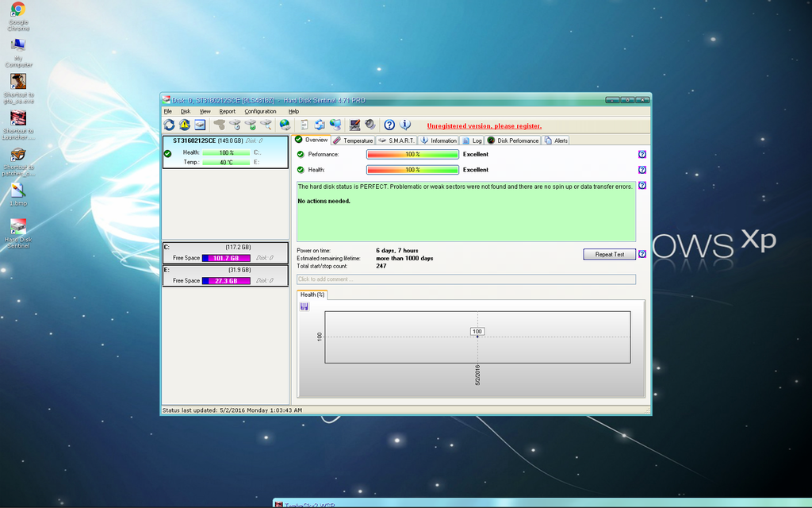812x508 pixels.
Task: Open Hard Disk Sentinel desktop shortcut
Action: pyautogui.click(x=17, y=228)
